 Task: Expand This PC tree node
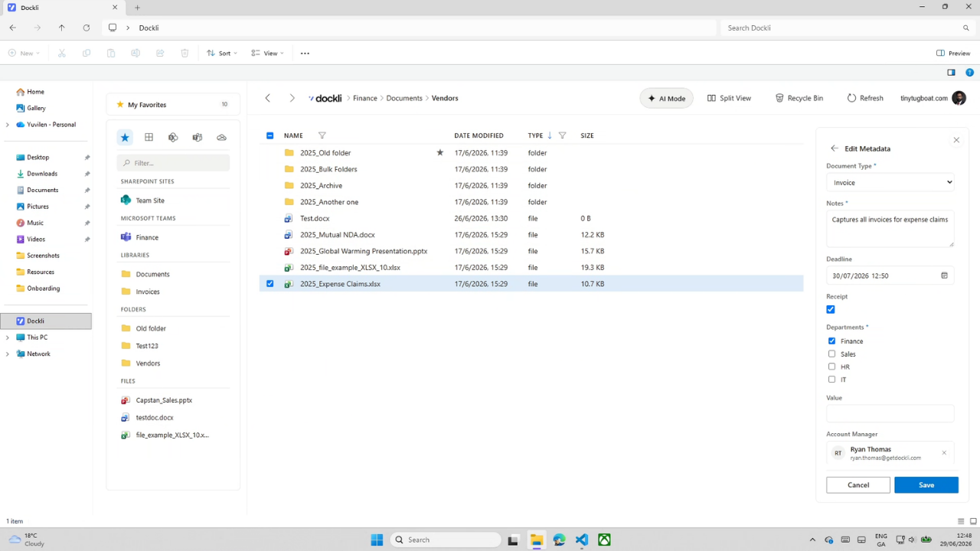[8, 337]
